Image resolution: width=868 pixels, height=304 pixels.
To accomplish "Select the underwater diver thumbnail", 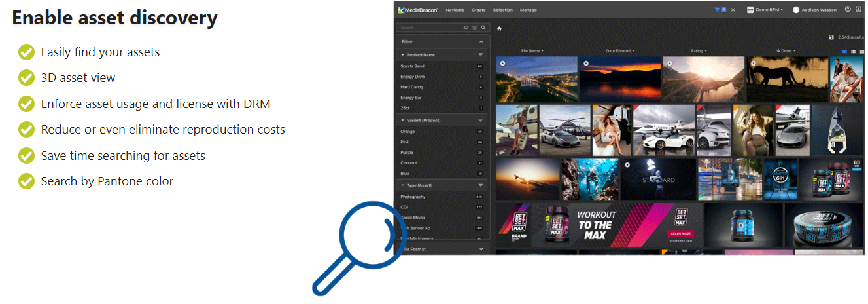I will coord(589,179).
